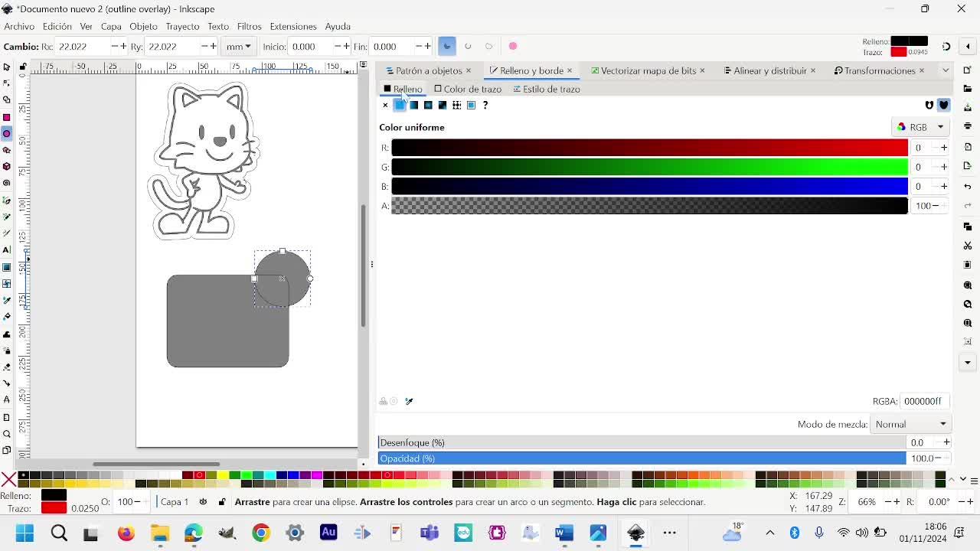
Task: Click the no paint (X) fill icon
Action: point(385,106)
